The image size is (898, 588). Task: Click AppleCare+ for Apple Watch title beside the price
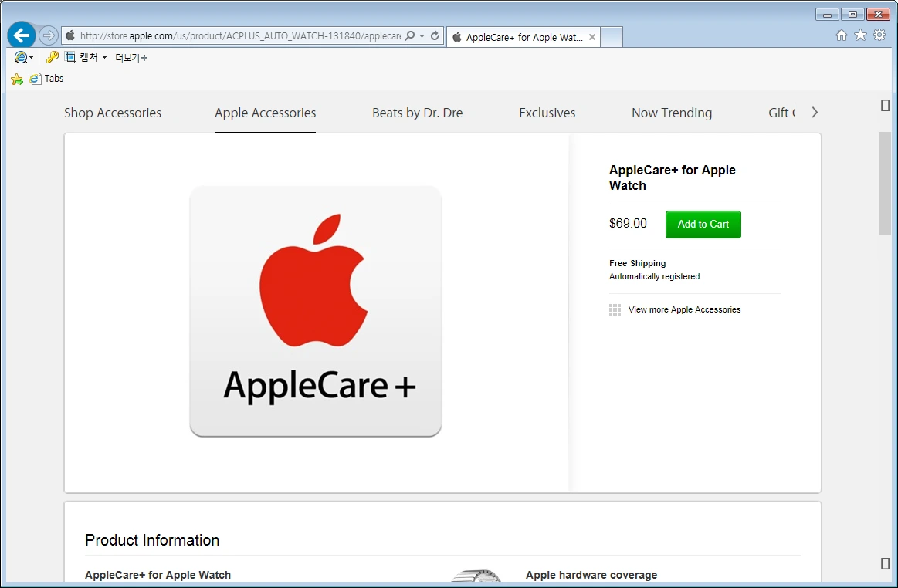click(673, 177)
